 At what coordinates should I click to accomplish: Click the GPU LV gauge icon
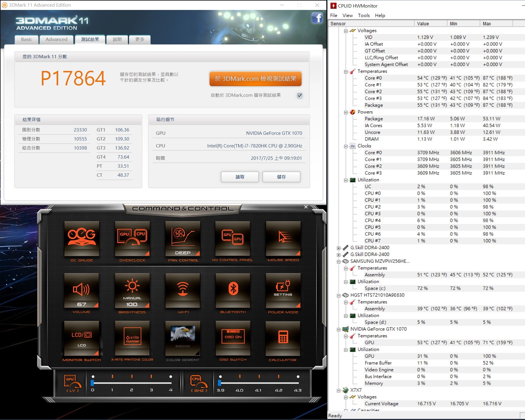tap(72, 384)
